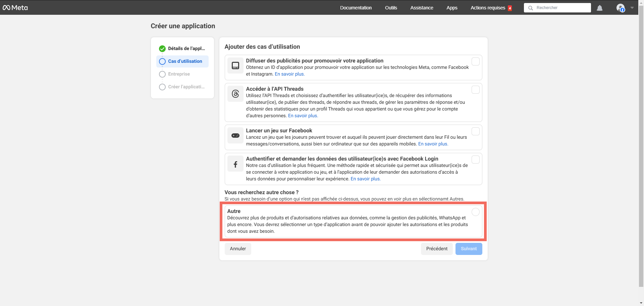644x306 pixels.
Task: Click the Cas d'utilisation step circle
Action: point(162,61)
